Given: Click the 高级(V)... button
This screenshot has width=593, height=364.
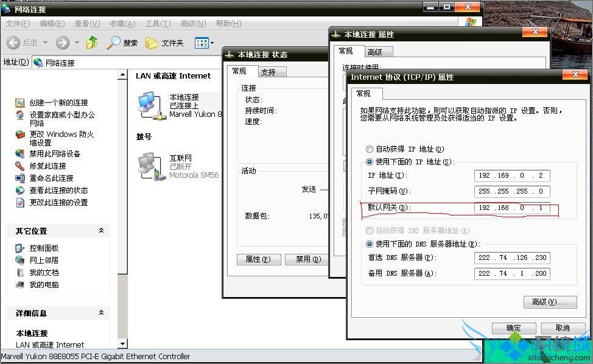Looking at the screenshot, I should pyautogui.click(x=550, y=302).
